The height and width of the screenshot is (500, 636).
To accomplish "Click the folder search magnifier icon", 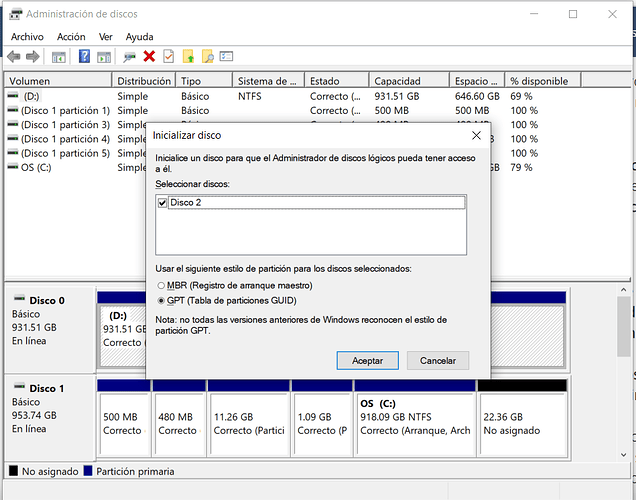I will coord(208,56).
